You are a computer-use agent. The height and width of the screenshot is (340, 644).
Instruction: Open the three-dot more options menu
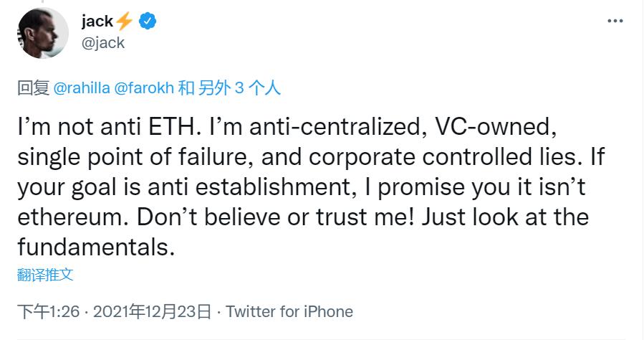(615, 22)
